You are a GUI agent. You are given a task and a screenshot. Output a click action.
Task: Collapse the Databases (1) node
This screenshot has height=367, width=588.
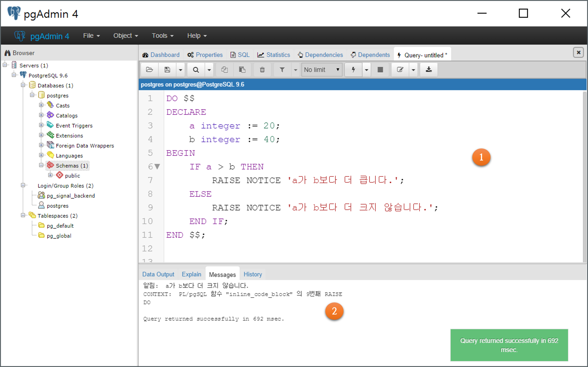pyautogui.click(x=23, y=85)
